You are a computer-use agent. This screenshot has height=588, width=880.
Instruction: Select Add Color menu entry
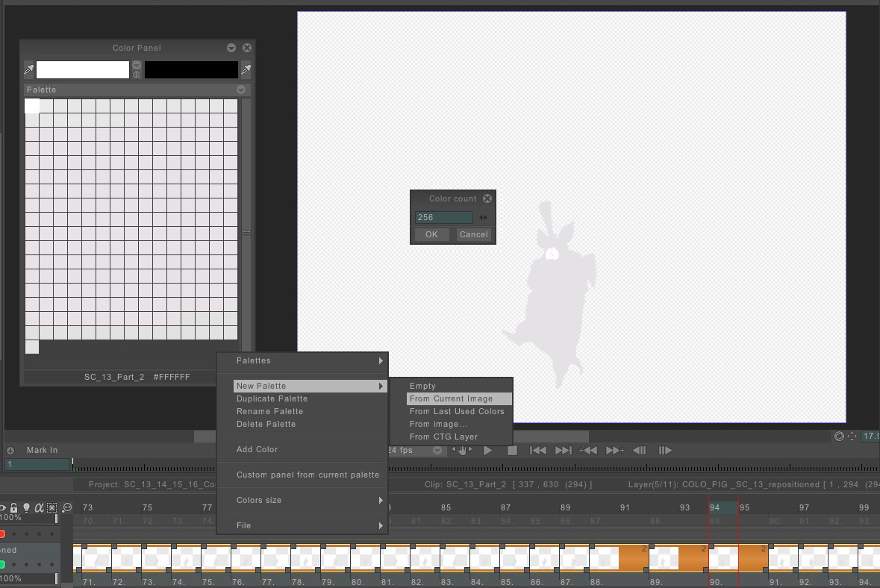(x=257, y=449)
